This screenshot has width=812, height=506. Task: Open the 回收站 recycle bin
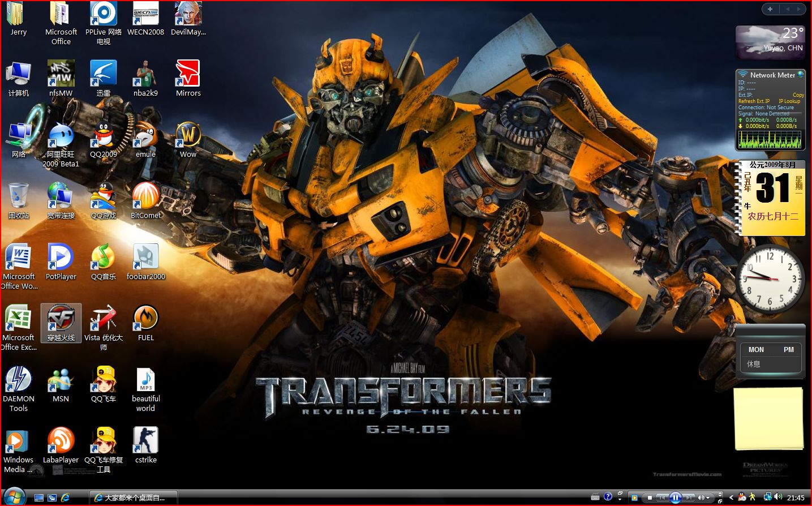click(19, 201)
